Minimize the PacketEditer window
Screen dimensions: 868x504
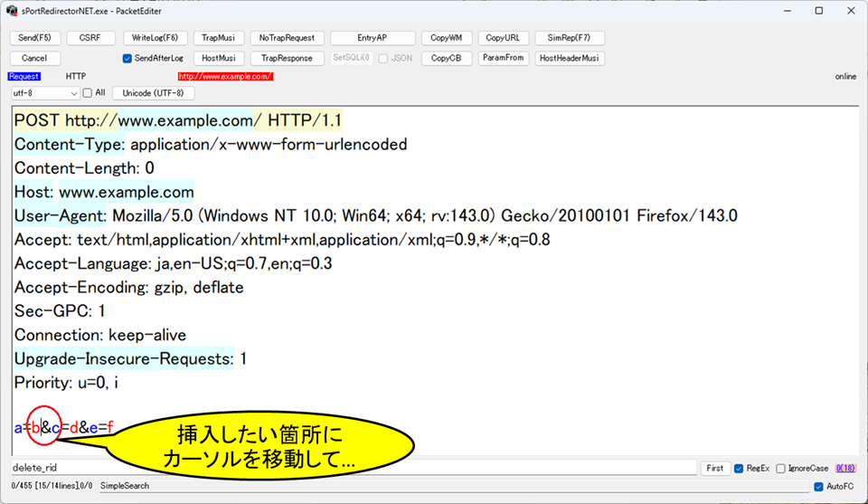coord(788,11)
